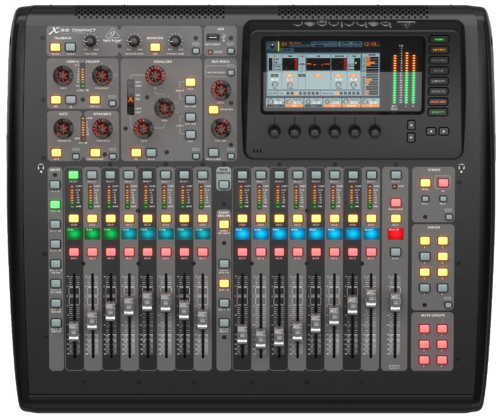Select the lit Bus 1-8 layer button

point(224,283)
